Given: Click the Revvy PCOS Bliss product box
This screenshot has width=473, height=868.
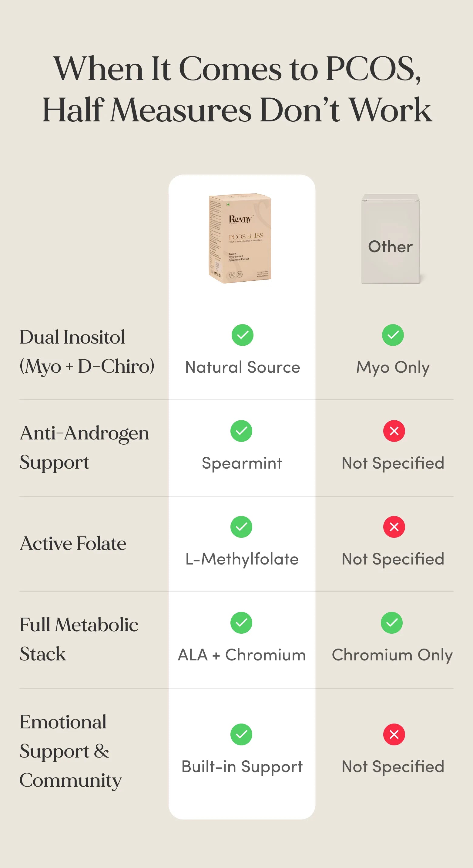Looking at the screenshot, I should [240, 238].
